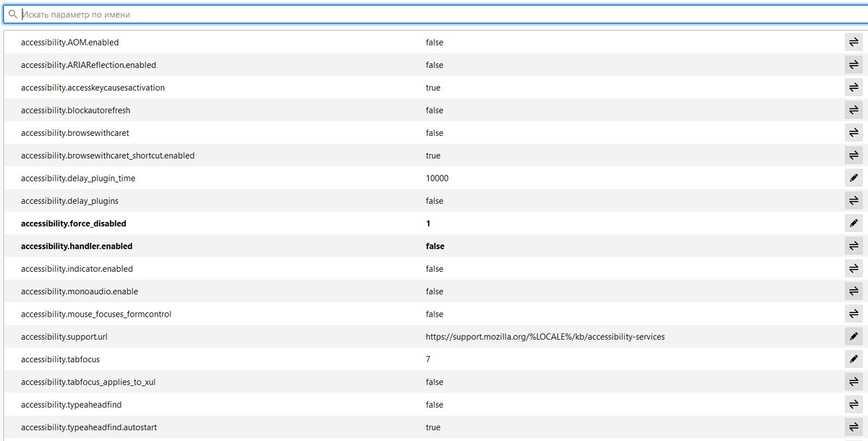Select the accessibility.delay_plugins name
Image resolution: width=868 pixels, height=441 pixels.
(x=69, y=201)
